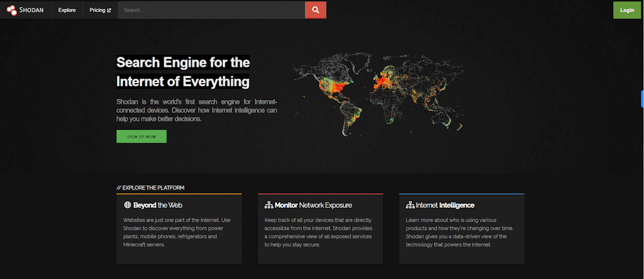This screenshot has height=279, width=644.
Task: Click the heading 'Search Engine for the'
Action: (x=183, y=62)
